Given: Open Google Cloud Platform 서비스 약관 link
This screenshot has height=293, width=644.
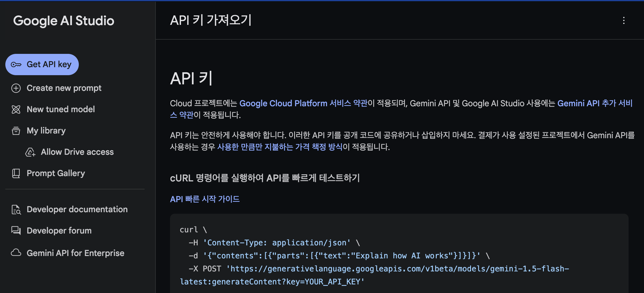Looking at the screenshot, I should (303, 103).
